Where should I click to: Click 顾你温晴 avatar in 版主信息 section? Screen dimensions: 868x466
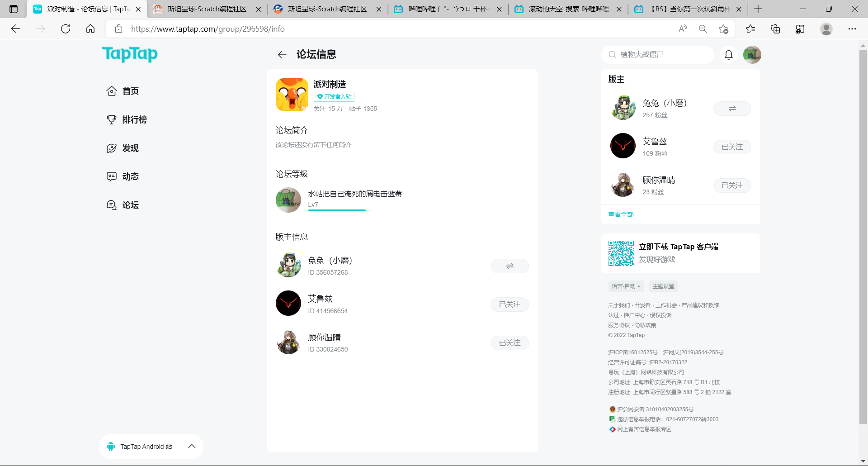tap(288, 342)
